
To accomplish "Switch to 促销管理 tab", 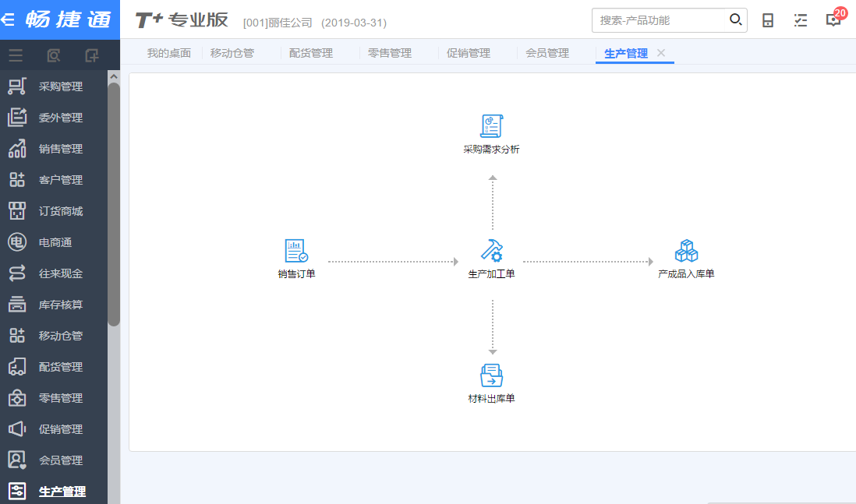I will click(468, 53).
